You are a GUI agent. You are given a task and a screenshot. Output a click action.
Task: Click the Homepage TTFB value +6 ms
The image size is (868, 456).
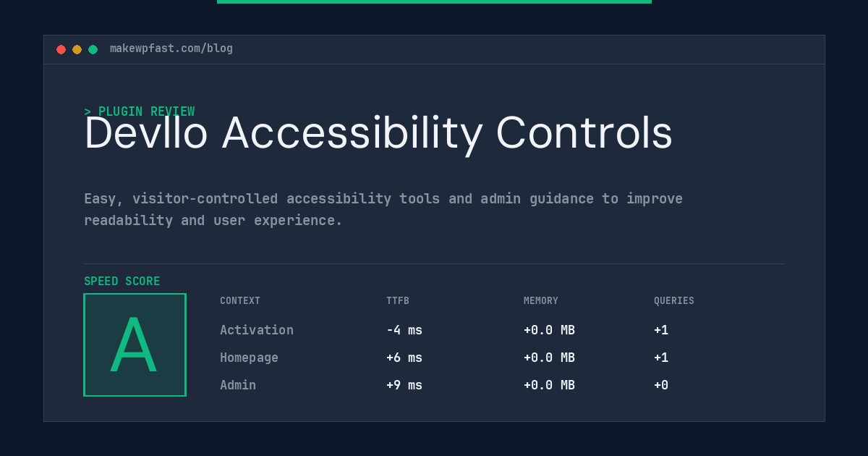pos(404,358)
